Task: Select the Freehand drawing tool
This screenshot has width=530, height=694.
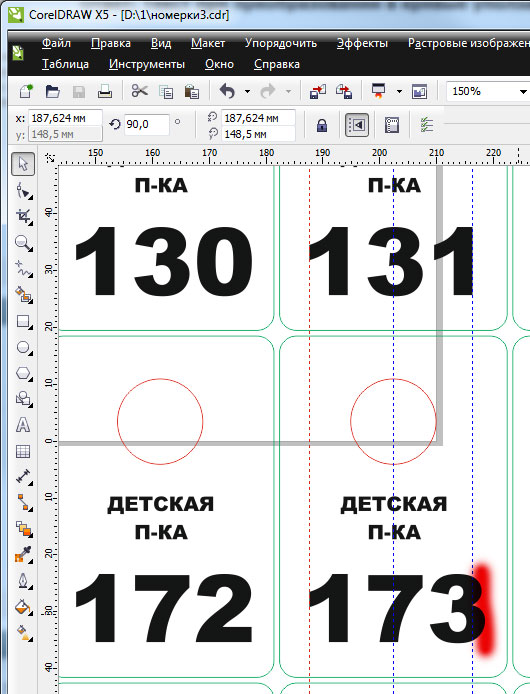Action: tap(23, 269)
